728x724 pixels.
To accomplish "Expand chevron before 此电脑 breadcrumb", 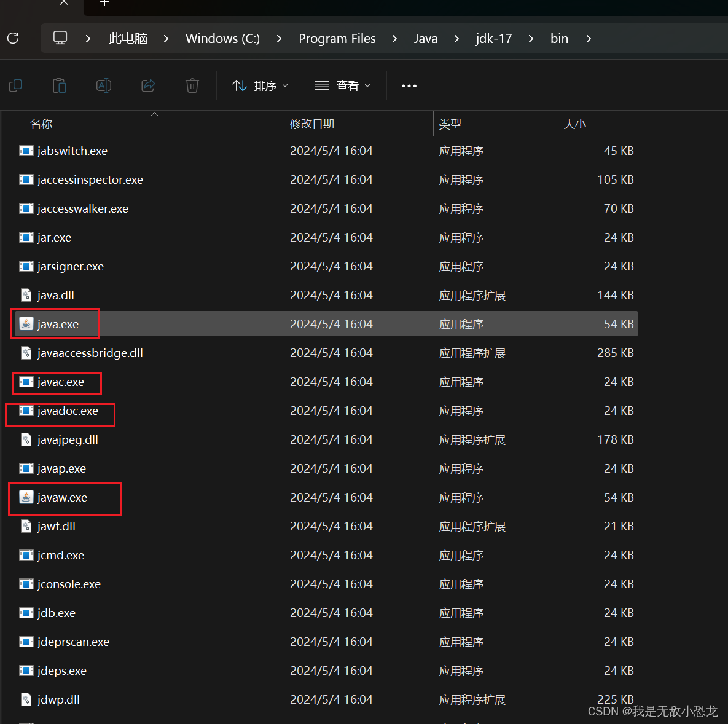I will (x=88, y=39).
